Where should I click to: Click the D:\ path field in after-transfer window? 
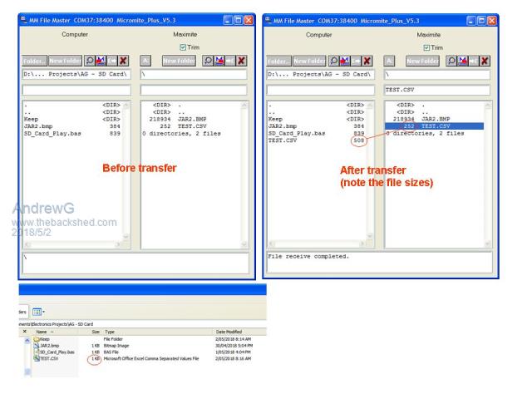(319, 74)
